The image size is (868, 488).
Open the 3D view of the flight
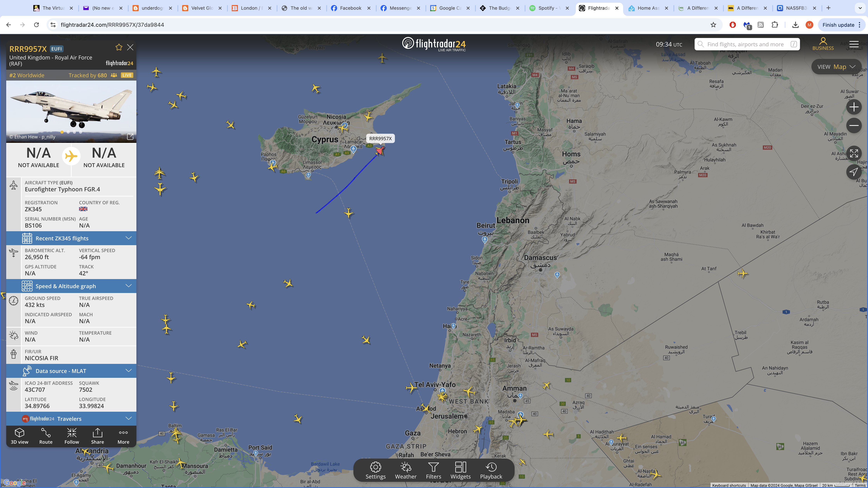[20, 436]
